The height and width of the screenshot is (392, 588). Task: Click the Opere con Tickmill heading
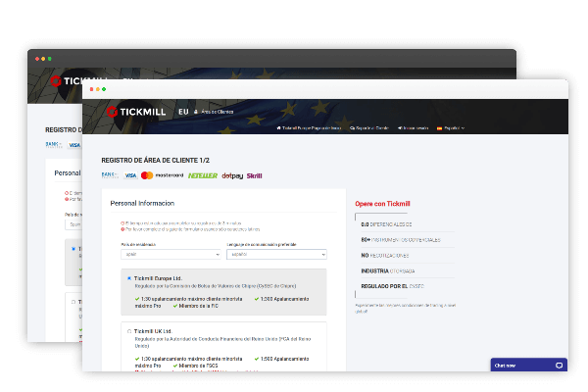(382, 204)
